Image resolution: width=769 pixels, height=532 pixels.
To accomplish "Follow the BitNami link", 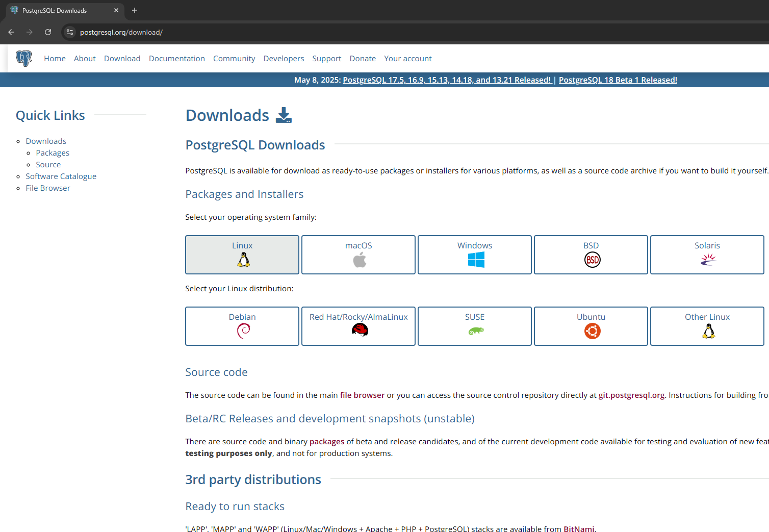I will [579, 528].
